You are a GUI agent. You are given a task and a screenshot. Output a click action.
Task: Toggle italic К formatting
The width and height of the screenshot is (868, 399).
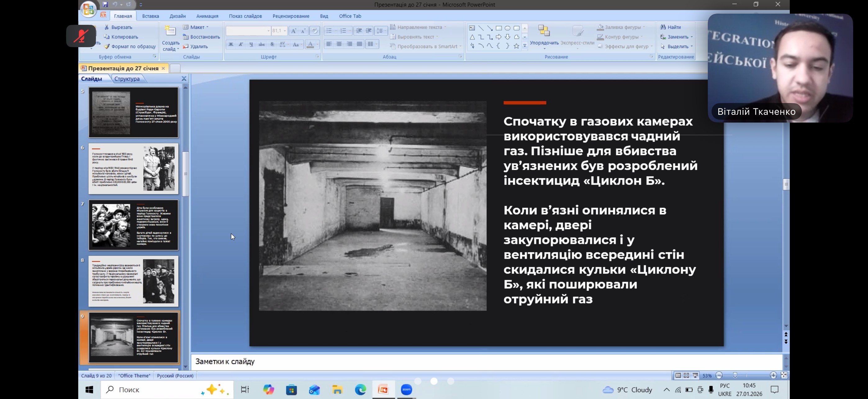pos(241,44)
